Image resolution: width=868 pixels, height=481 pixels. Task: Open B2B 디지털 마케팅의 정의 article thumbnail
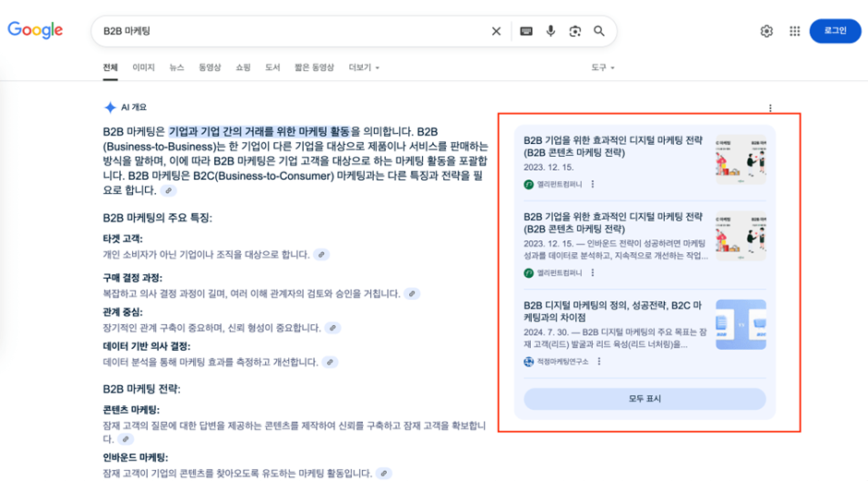(741, 324)
